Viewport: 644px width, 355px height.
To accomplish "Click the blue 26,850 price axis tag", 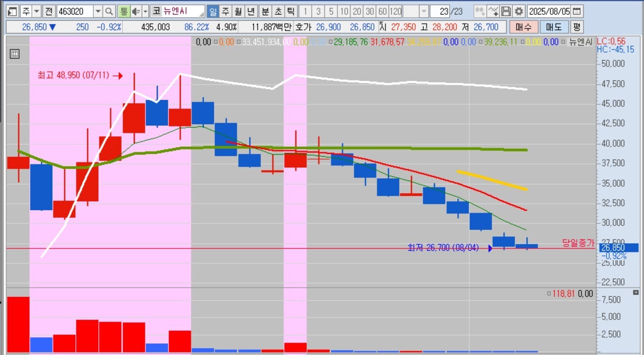I will tap(619, 248).
